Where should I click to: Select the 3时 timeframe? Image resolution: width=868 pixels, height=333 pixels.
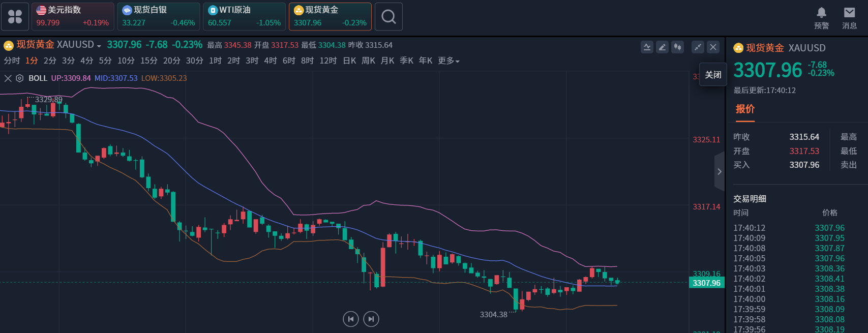click(x=252, y=60)
